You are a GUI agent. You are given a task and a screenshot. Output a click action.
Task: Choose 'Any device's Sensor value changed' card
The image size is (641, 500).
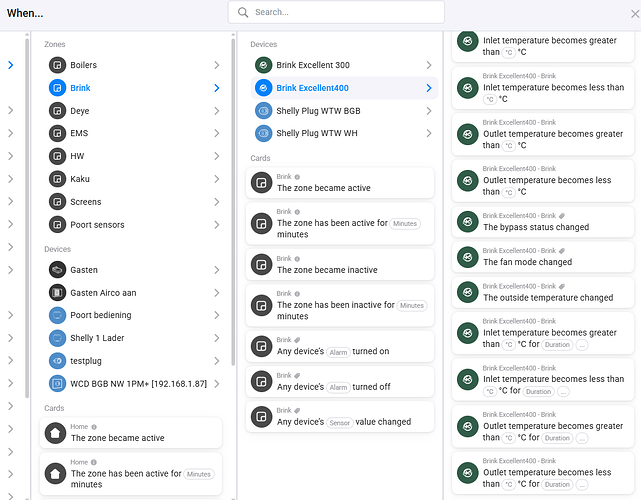pos(340,417)
